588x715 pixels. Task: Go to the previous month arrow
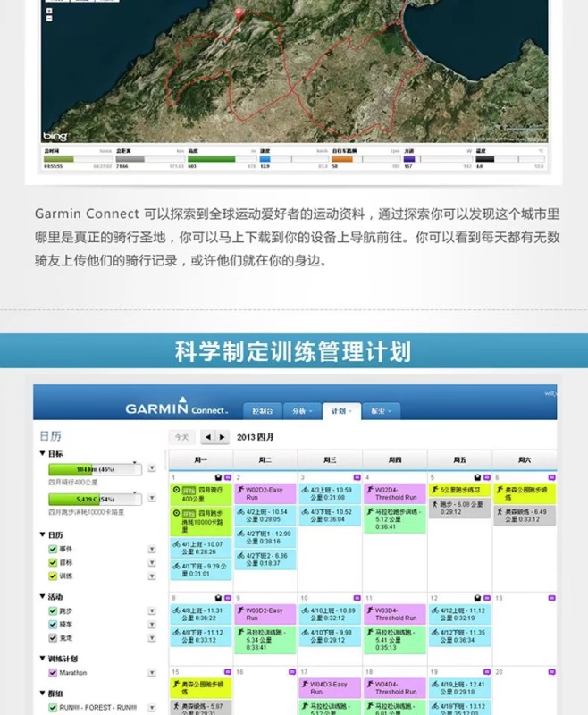click(208, 437)
